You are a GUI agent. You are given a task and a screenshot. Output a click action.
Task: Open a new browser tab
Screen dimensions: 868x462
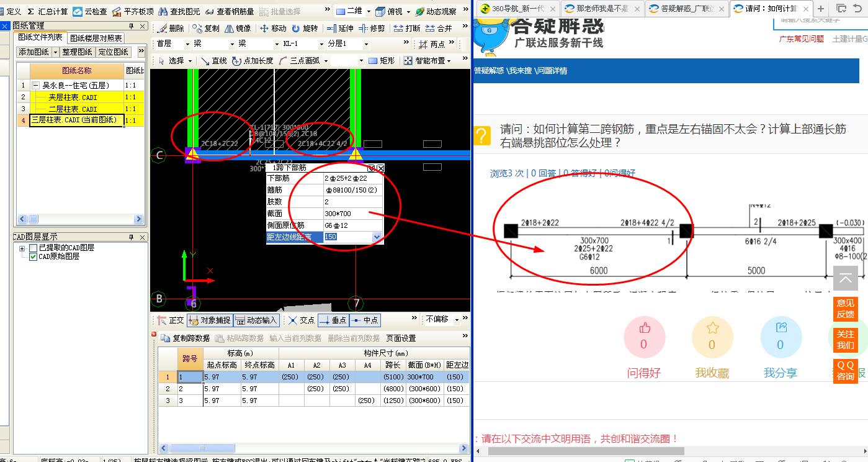[820, 9]
